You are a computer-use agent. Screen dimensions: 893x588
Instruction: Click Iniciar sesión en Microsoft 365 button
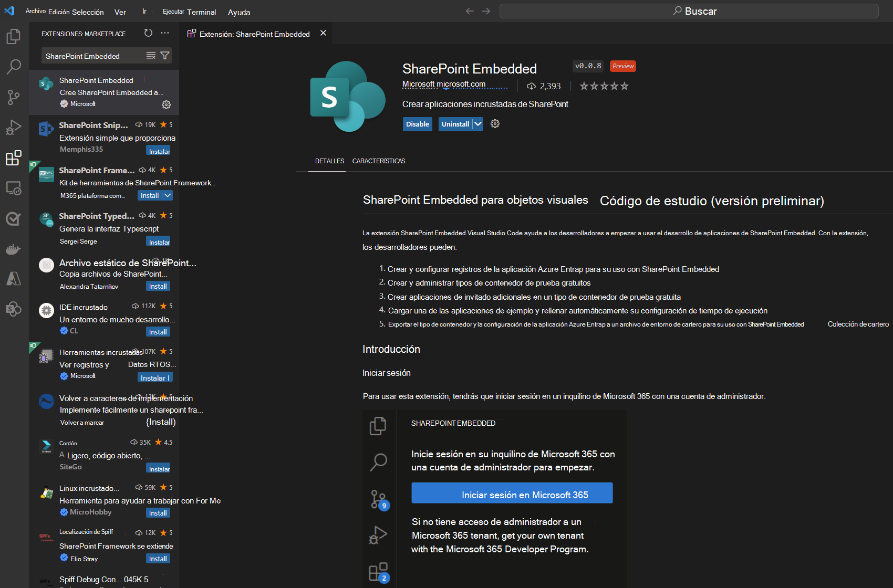click(512, 493)
